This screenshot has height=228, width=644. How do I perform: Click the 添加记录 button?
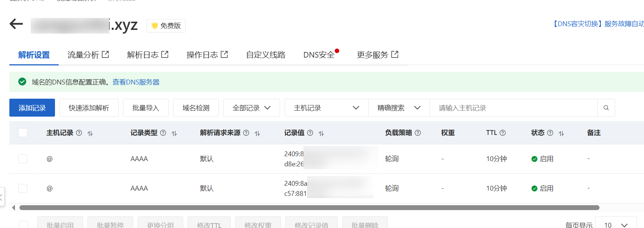point(32,108)
